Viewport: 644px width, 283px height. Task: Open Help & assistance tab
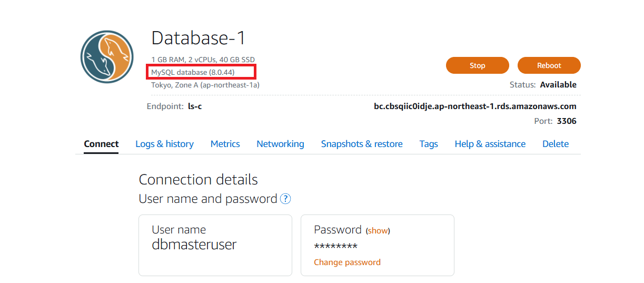[x=490, y=144]
